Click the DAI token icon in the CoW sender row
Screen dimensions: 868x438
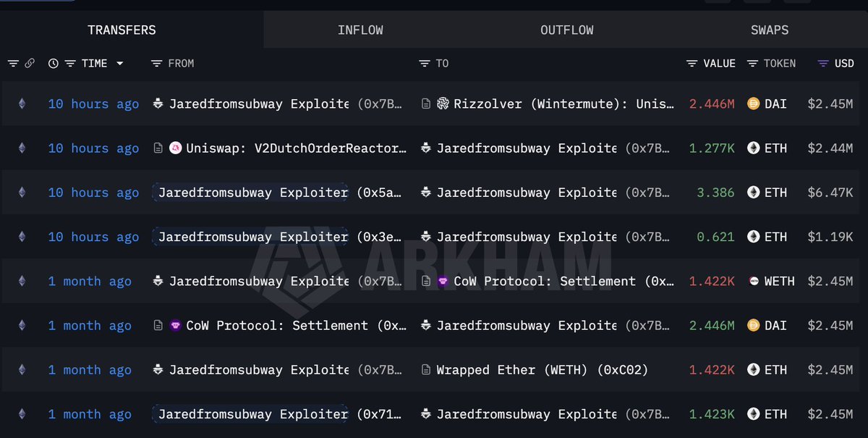753,326
